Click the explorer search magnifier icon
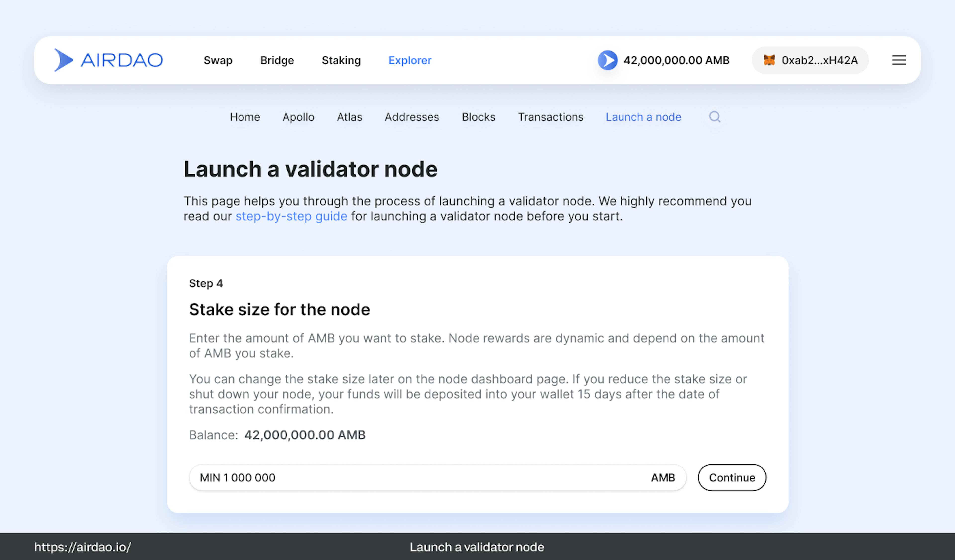Viewport: 955px width, 560px height. (x=714, y=117)
